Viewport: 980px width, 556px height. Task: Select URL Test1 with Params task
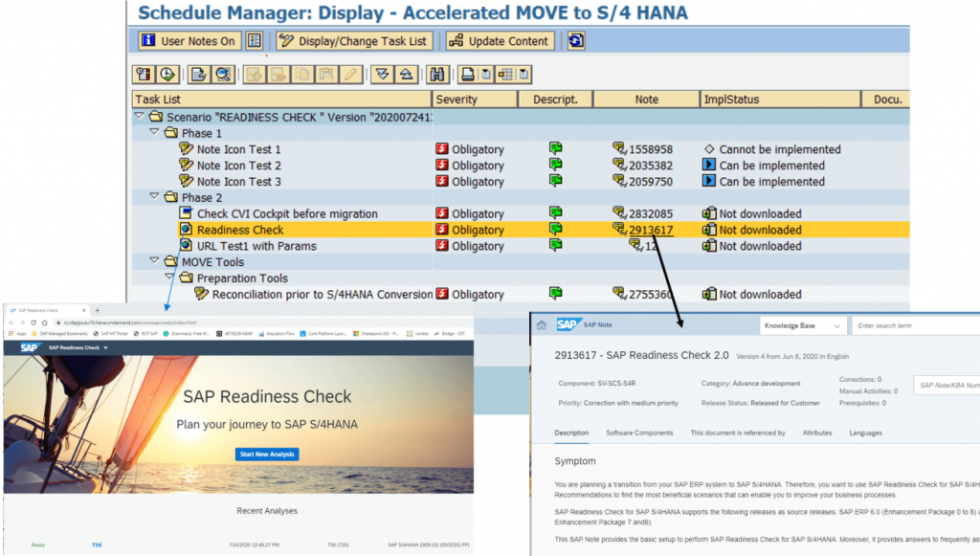[256, 246]
